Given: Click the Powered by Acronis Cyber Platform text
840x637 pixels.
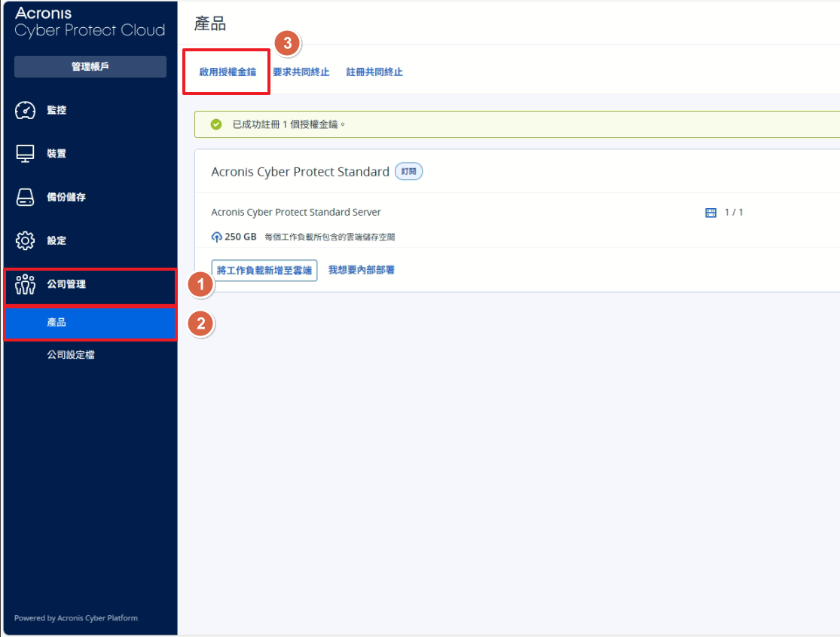Looking at the screenshot, I should point(76,618).
